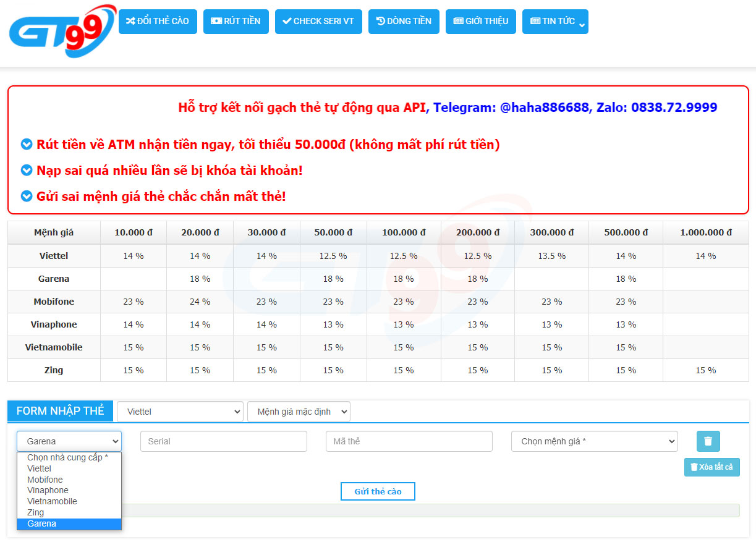Screen dimensions: 756x542
Task: Click the FORM NHẬP THẺ tab header
Action: click(x=60, y=411)
